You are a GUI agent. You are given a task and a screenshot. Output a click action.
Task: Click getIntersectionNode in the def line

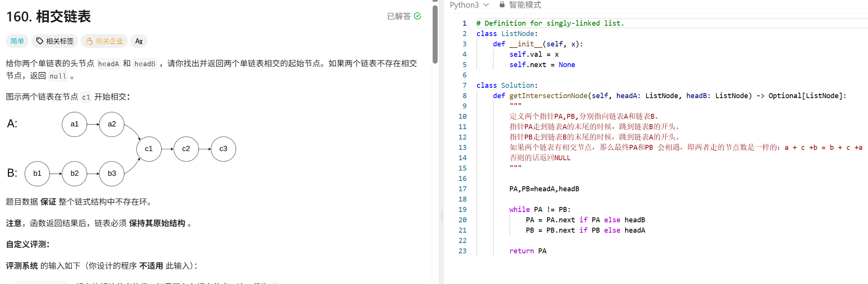point(548,96)
